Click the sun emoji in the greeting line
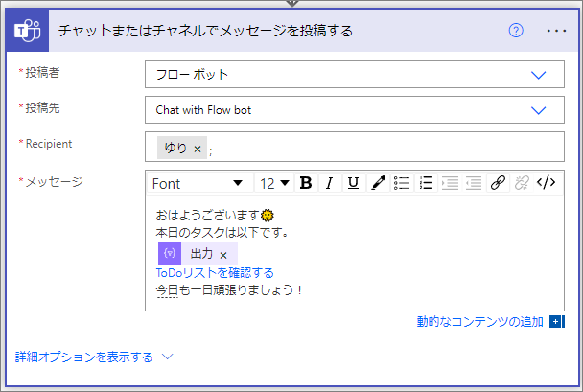 tap(267, 215)
